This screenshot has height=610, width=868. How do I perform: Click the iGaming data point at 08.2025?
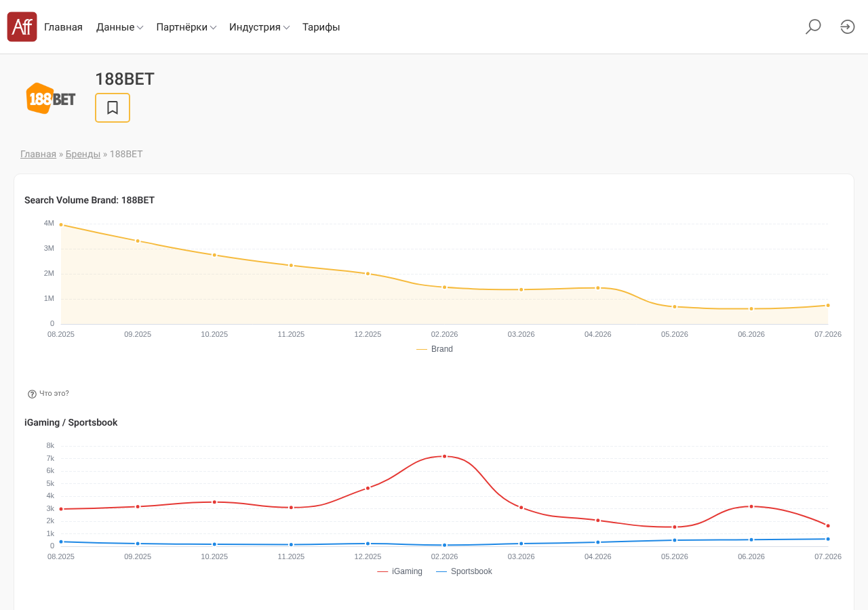click(61, 542)
